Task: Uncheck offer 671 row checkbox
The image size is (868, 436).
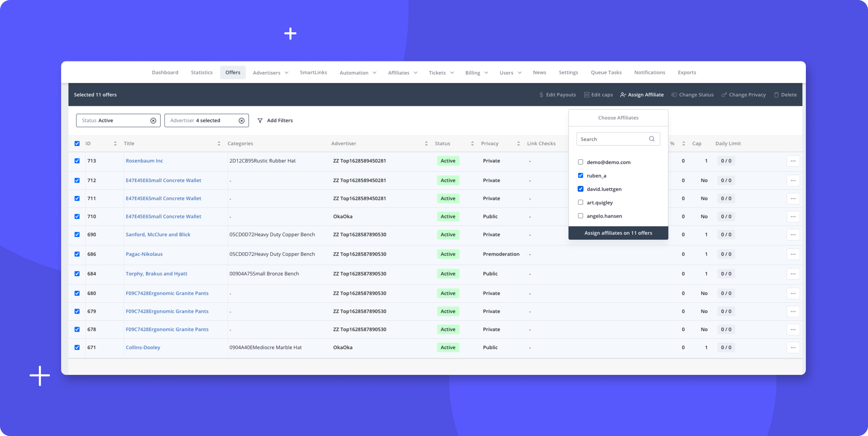Action: point(77,347)
